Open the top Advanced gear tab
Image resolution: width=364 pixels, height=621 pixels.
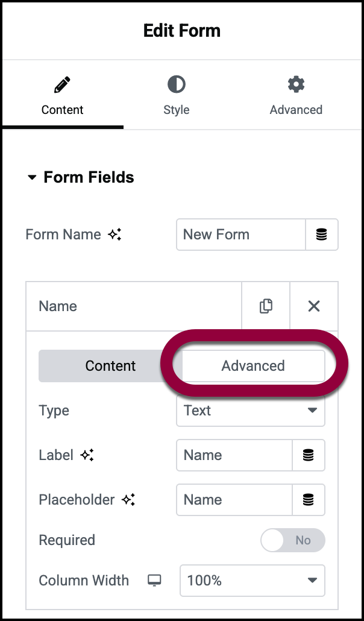pyautogui.click(x=296, y=95)
